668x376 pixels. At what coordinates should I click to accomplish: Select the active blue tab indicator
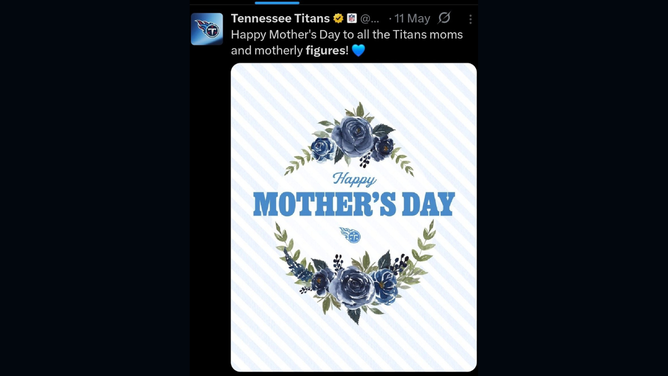coord(277,3)
